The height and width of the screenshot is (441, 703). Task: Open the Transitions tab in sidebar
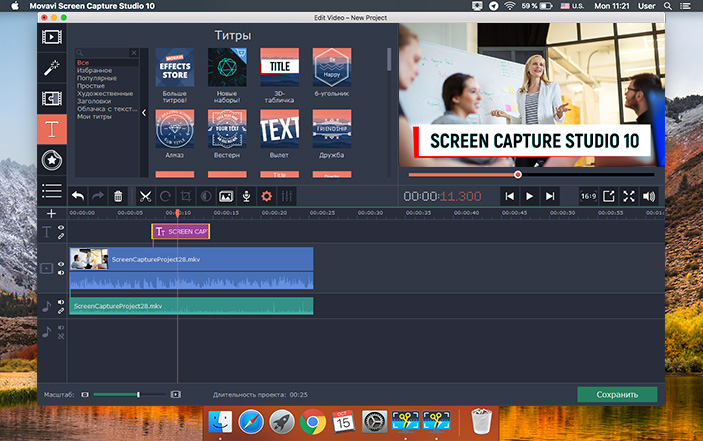[52, 98]
